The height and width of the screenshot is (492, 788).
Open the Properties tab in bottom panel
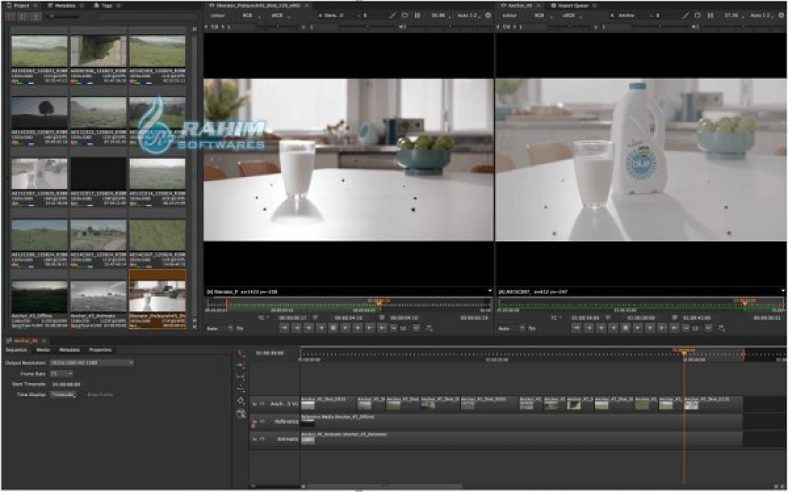coord(100,350)
